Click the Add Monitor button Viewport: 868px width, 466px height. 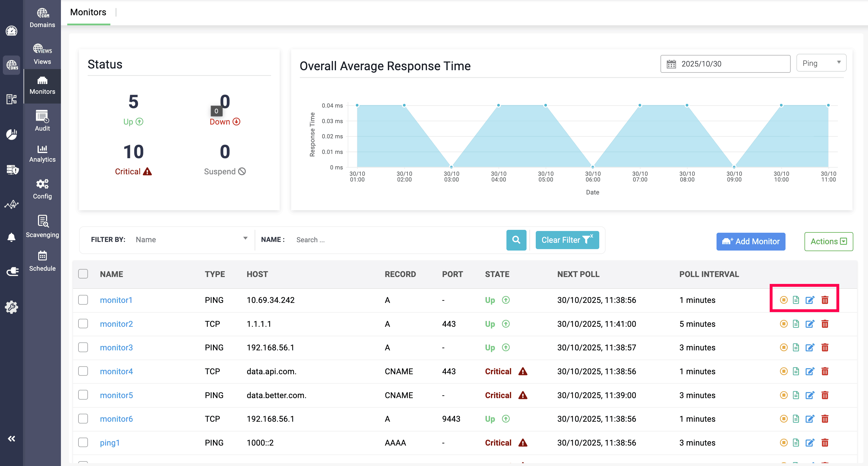point(750,241)
